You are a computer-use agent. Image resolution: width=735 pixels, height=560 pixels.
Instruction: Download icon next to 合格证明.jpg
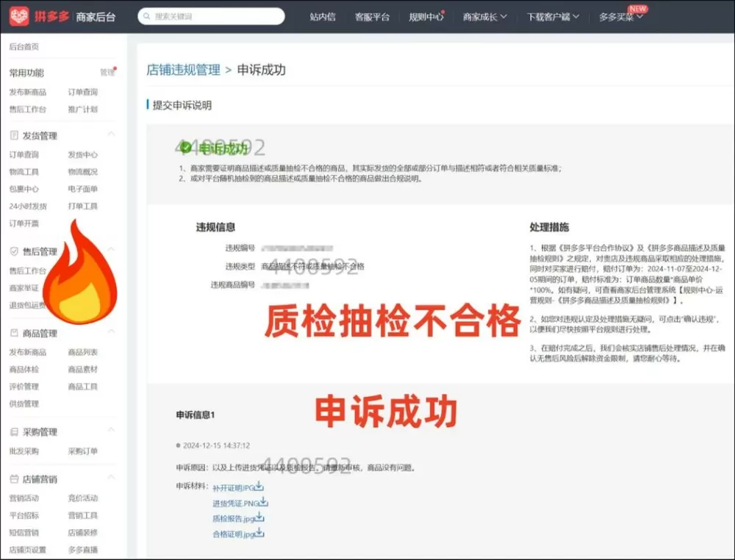259,533
